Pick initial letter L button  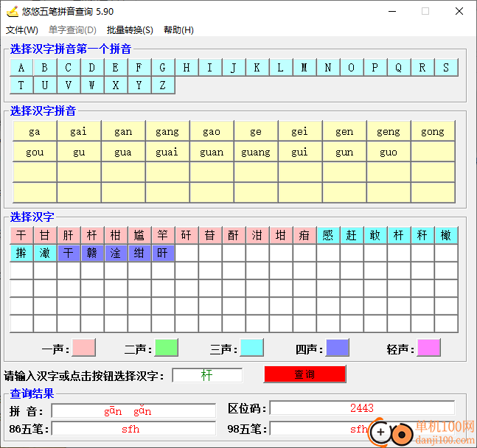(x=281, y=67)
